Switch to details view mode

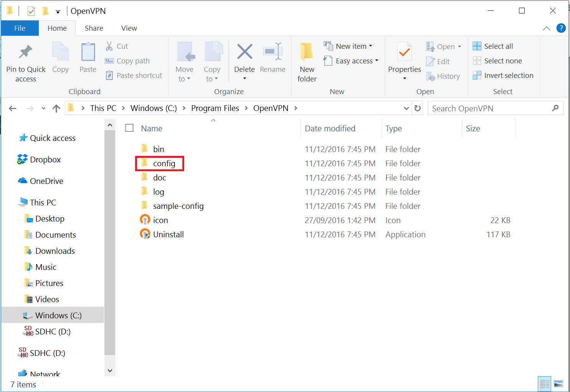[544, 384]
